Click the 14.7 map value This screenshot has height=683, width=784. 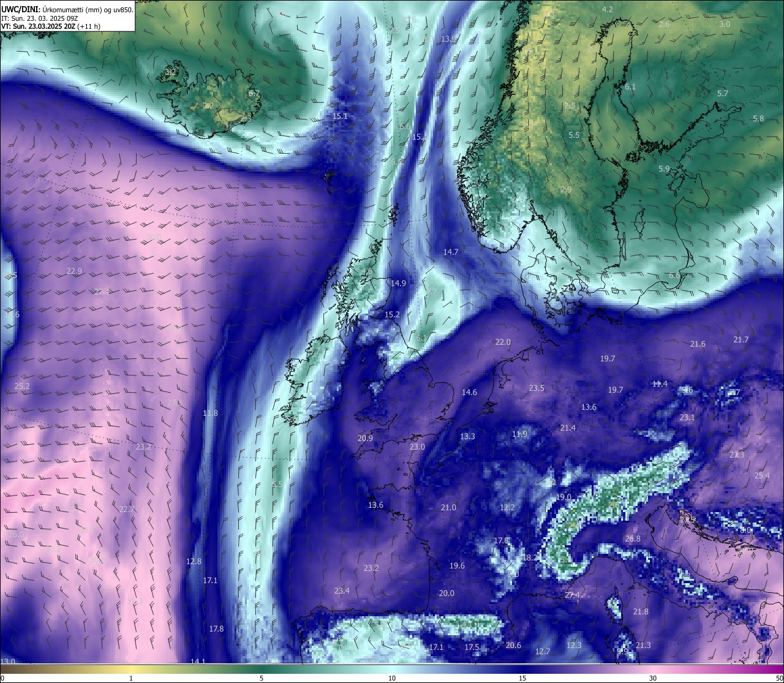(x=451, y=252)
